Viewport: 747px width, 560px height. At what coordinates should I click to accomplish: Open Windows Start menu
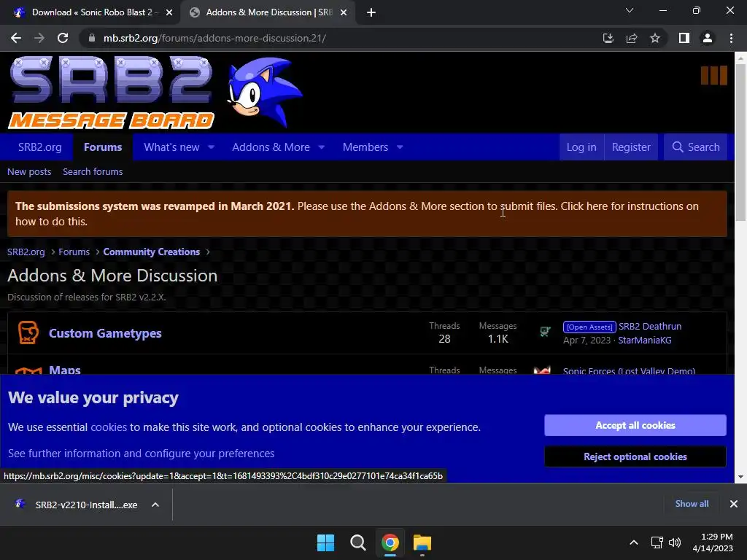click(x=326, y=542)
